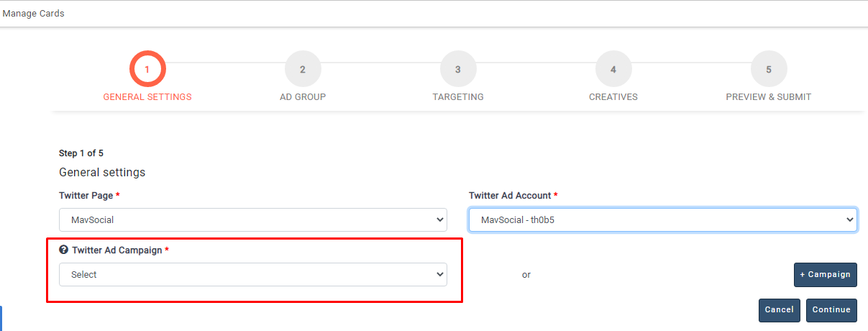This screenshot has width=868, height=331.
Task: Open the Twitter Ad Campaign select box
Action: point(252,275)
